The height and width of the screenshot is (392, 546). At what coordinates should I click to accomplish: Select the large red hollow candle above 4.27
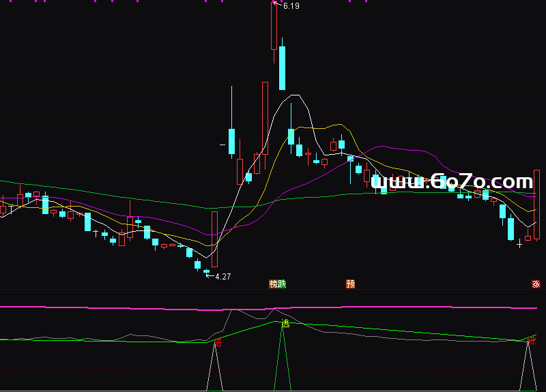click(x=214, y=239)
